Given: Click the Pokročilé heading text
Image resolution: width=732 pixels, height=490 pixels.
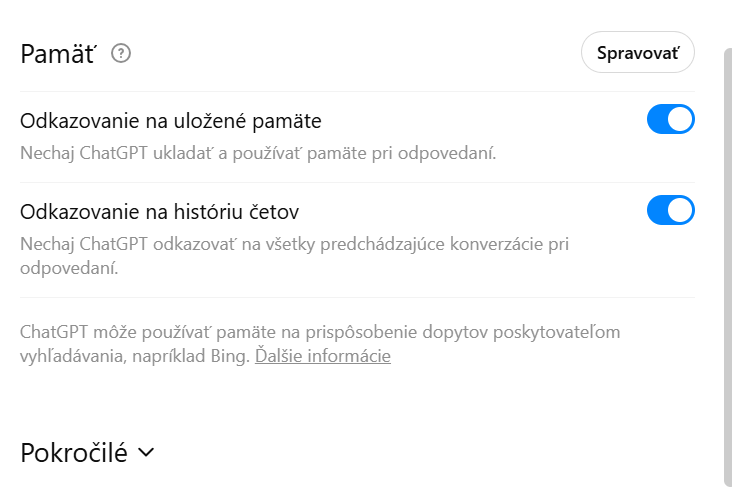Looking at the screenshot, I should pyautogui.click(x=74, y=452).
